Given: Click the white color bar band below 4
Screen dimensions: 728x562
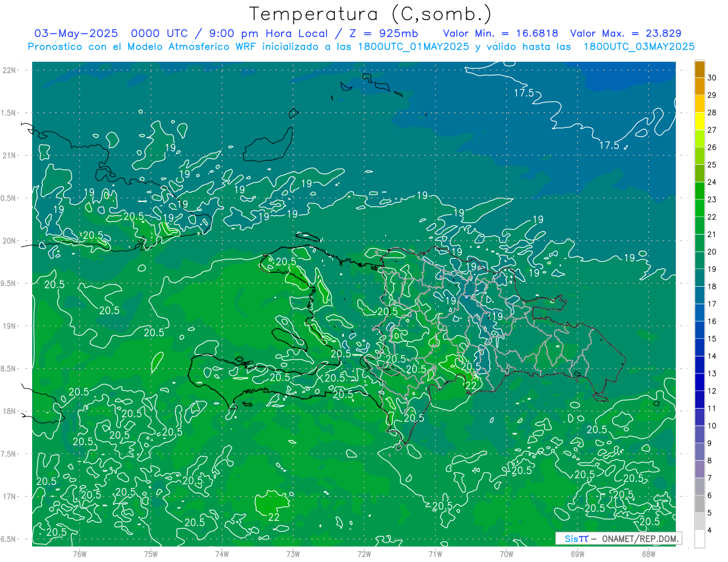Looking at the screenshot, I should coord(699,539).
